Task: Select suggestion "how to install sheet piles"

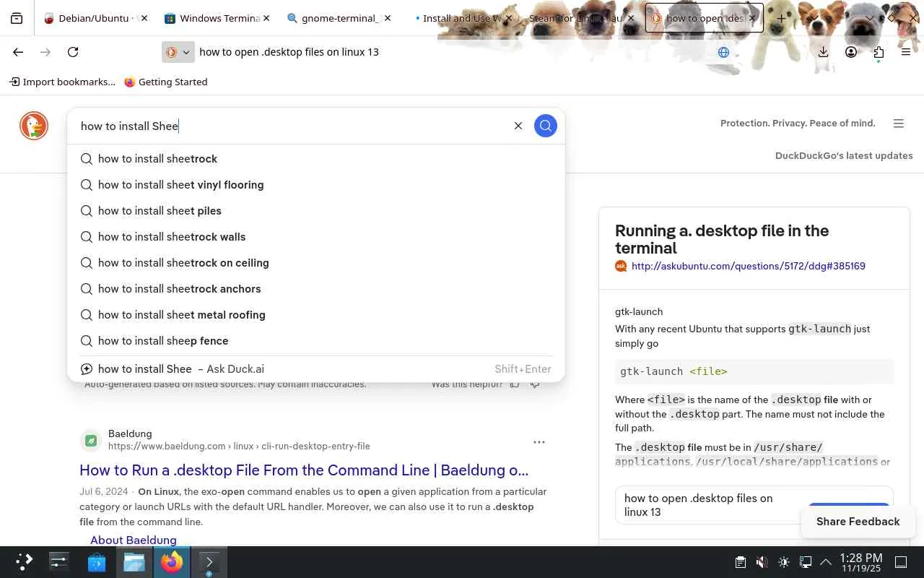Action: pos(316,211)
